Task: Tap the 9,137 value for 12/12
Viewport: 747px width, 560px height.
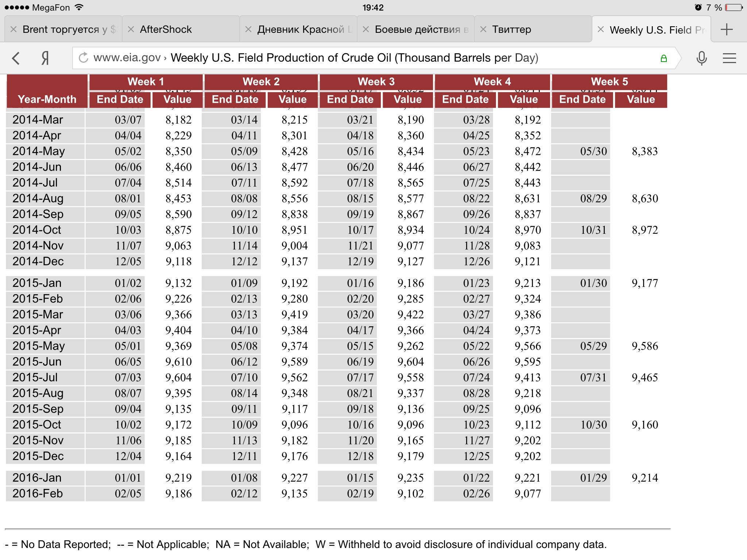Action: (x=294, y=261)
